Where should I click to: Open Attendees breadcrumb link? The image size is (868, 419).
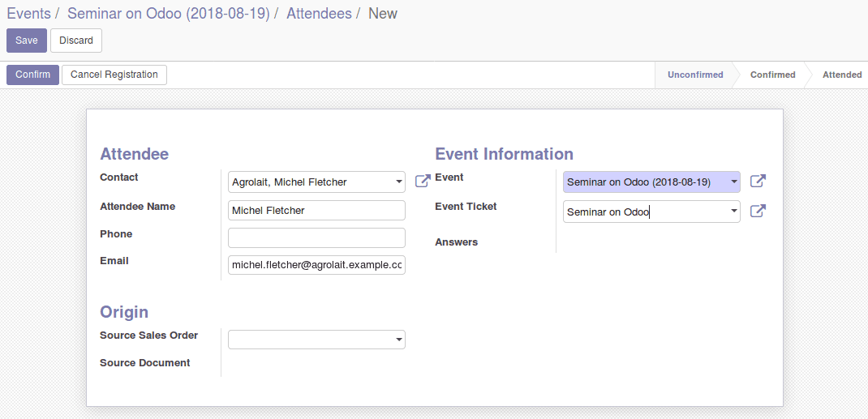pyautogui.click(x=319, y=13)
